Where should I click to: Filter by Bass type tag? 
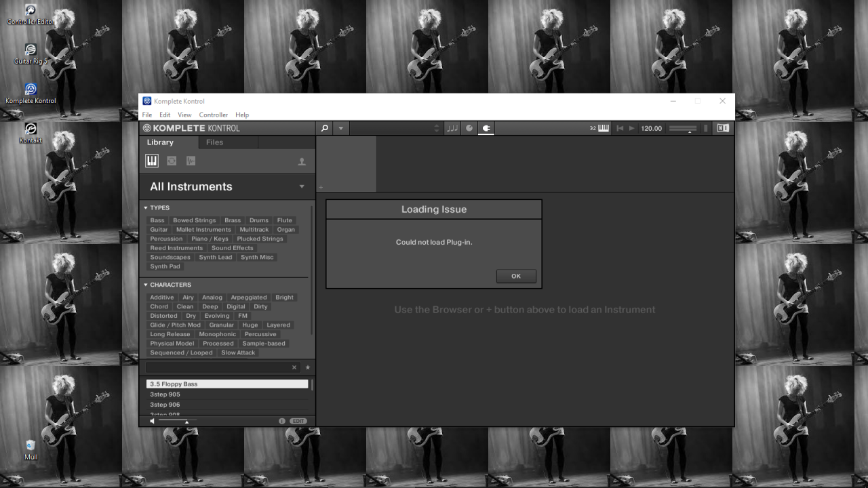tap(157, 220)
